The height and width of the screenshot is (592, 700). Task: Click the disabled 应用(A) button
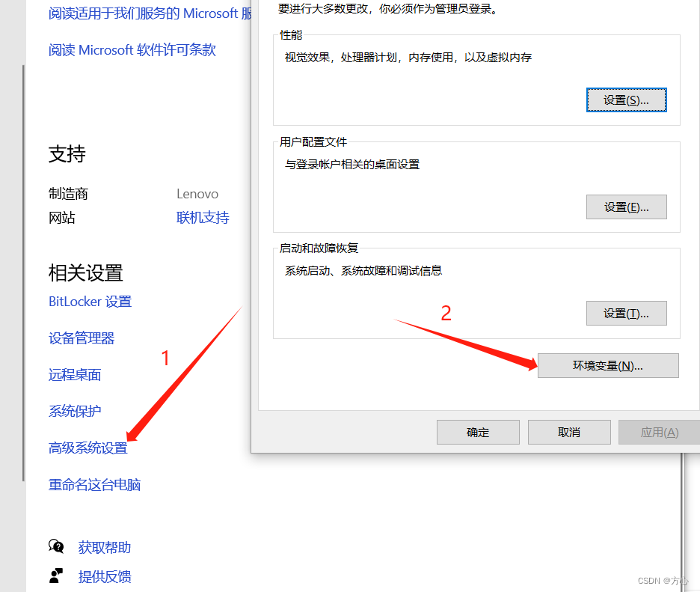coord(660,432)
